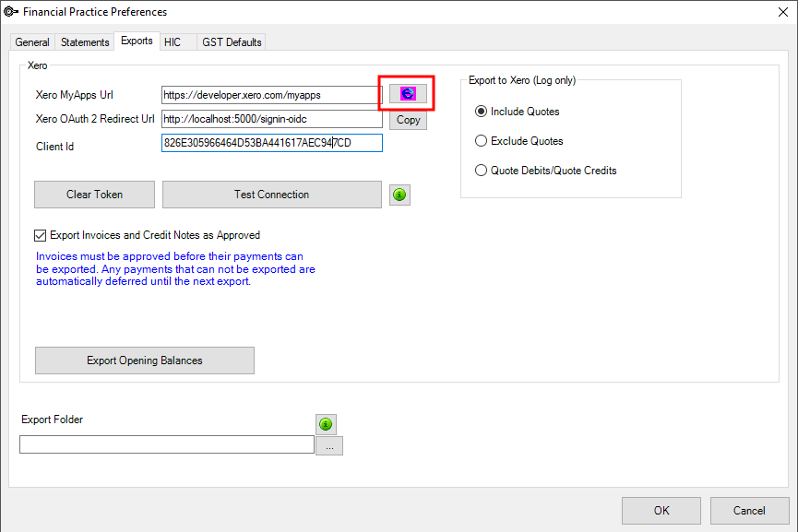The image size is (798, 532).
Task: Copy the Xero OAuth 2 Redirect Url
Action: click(x=408, y=120)
